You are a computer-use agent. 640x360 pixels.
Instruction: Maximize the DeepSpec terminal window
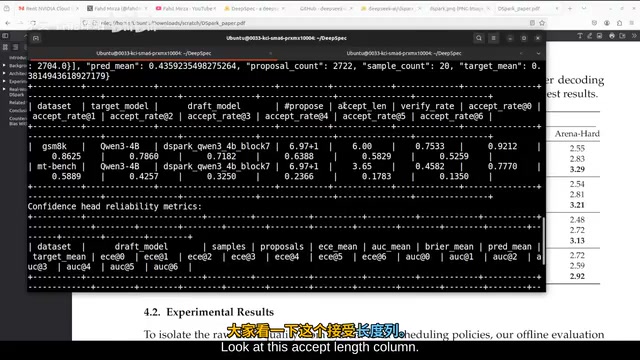(x=524, y=38)
